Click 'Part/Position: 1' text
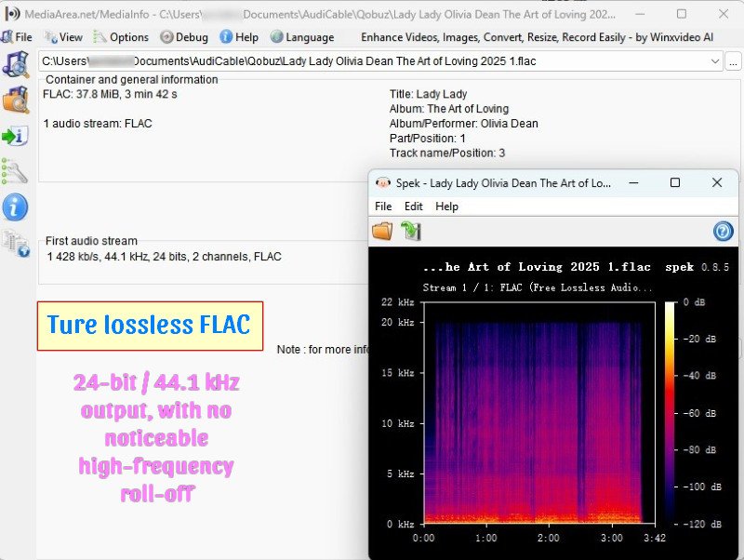744x560 pixels. [x=428, y=138]
